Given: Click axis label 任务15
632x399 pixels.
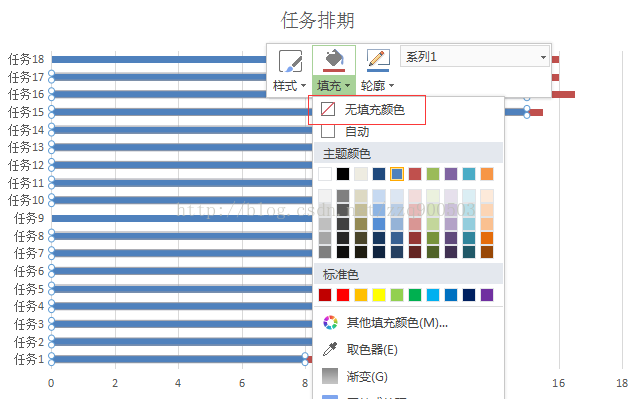Looking at the screenshot, I should [26, 112].
